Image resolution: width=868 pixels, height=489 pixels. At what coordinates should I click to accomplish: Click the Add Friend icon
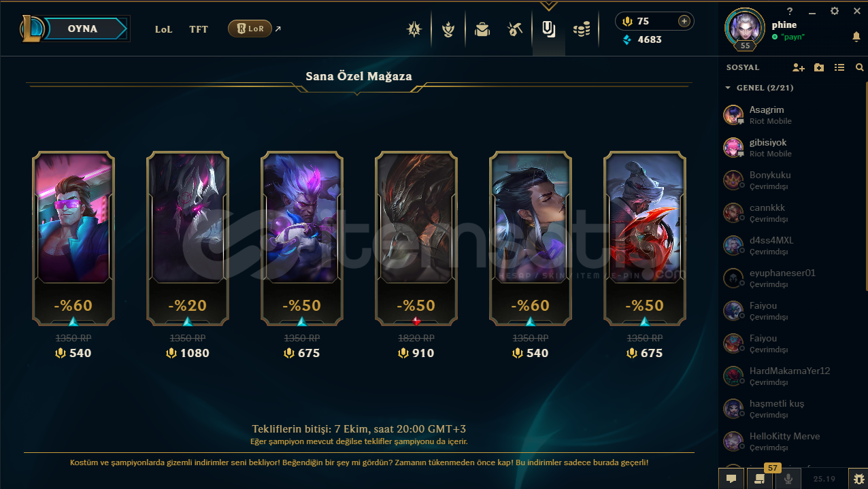click(799, 67)
